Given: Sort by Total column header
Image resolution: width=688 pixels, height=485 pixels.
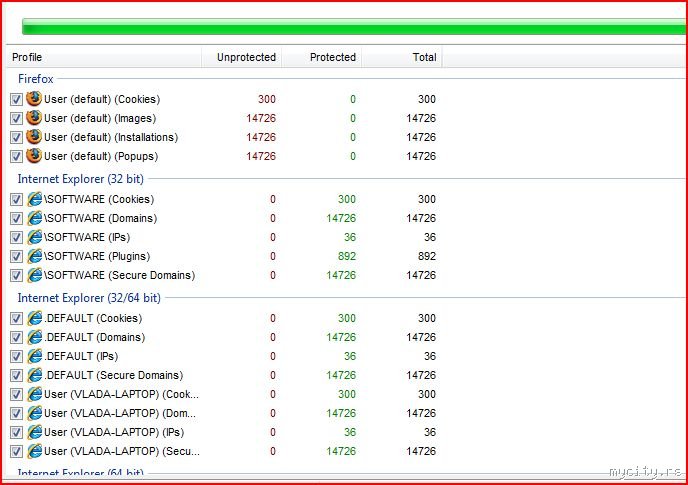Looking at the screenshot, I should (402, 57).
